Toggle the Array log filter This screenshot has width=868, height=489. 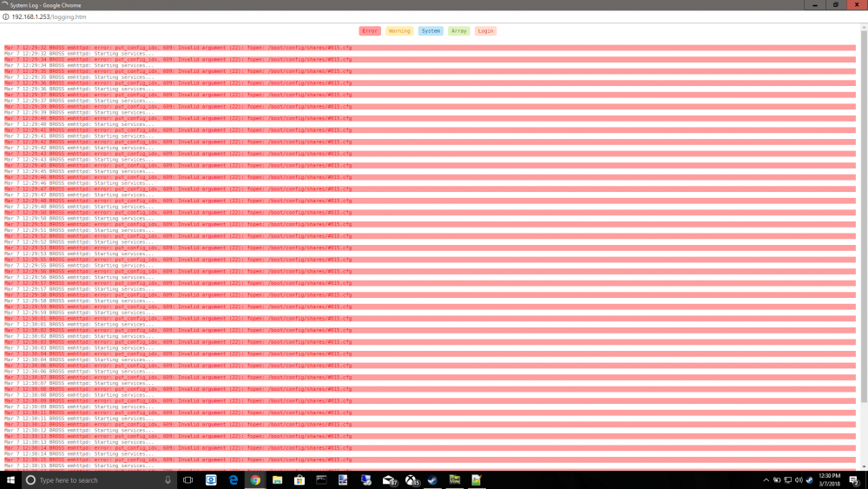pyautogui.click(x=459, y=31)
